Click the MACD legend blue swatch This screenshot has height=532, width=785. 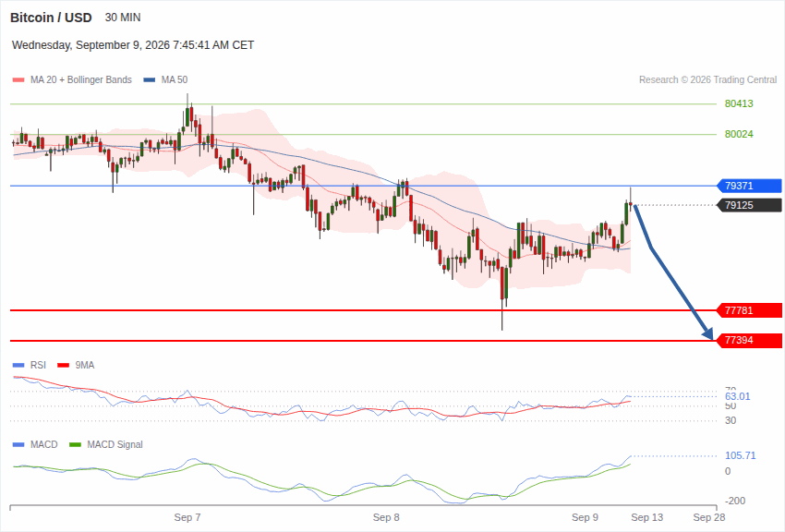coord(18,444)
